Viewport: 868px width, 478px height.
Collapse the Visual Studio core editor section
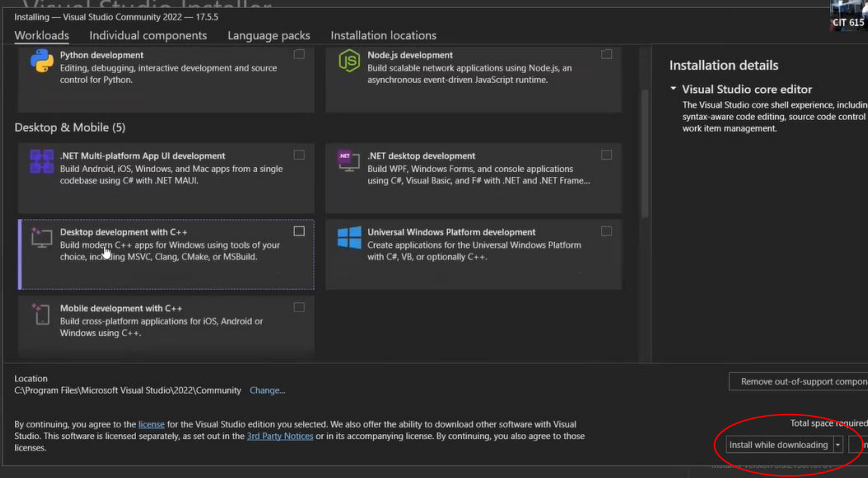[x=674, y=90]
